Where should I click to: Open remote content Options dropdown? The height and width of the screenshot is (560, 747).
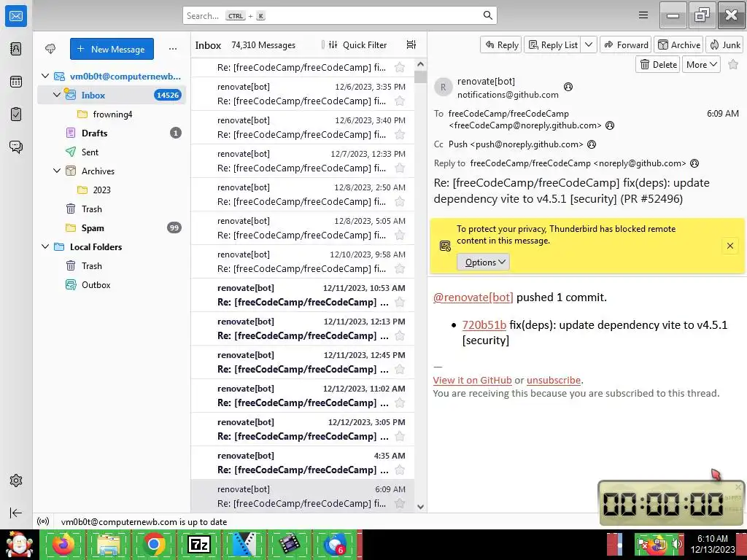tap(483, 262)
